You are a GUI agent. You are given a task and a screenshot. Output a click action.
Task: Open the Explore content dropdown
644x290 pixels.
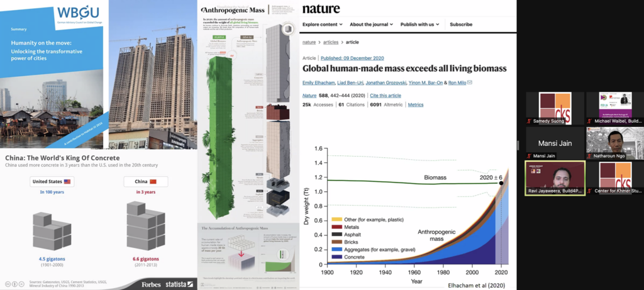(323, 25)
